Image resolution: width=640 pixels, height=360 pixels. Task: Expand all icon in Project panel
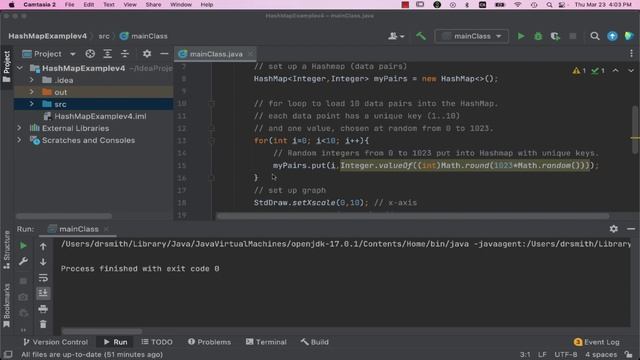click(x=107, y=54)
